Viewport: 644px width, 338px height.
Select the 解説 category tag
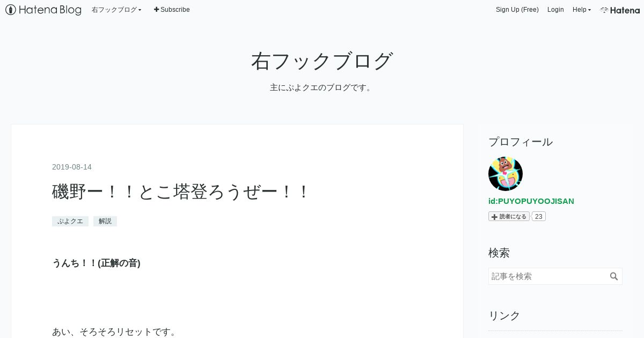(105, 221)
